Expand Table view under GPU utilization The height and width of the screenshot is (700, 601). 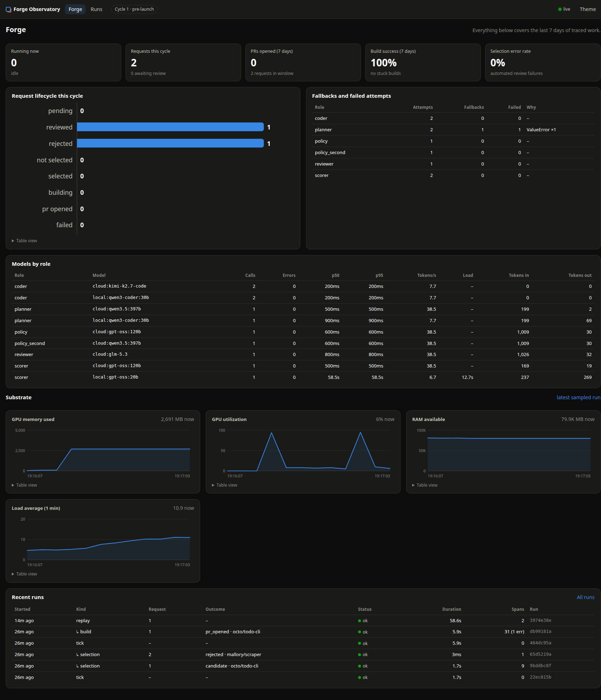225,485
